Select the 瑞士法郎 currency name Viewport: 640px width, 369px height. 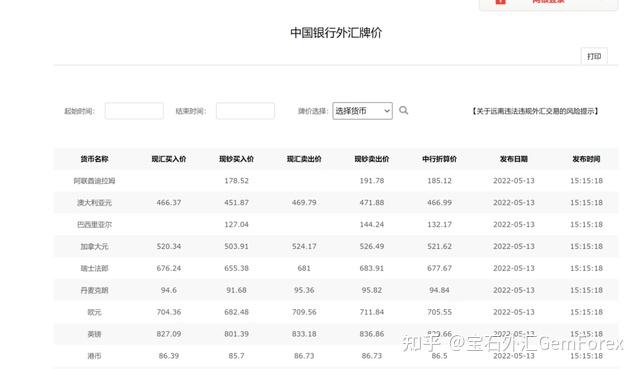pyautogui.click(x=94, y=268)
